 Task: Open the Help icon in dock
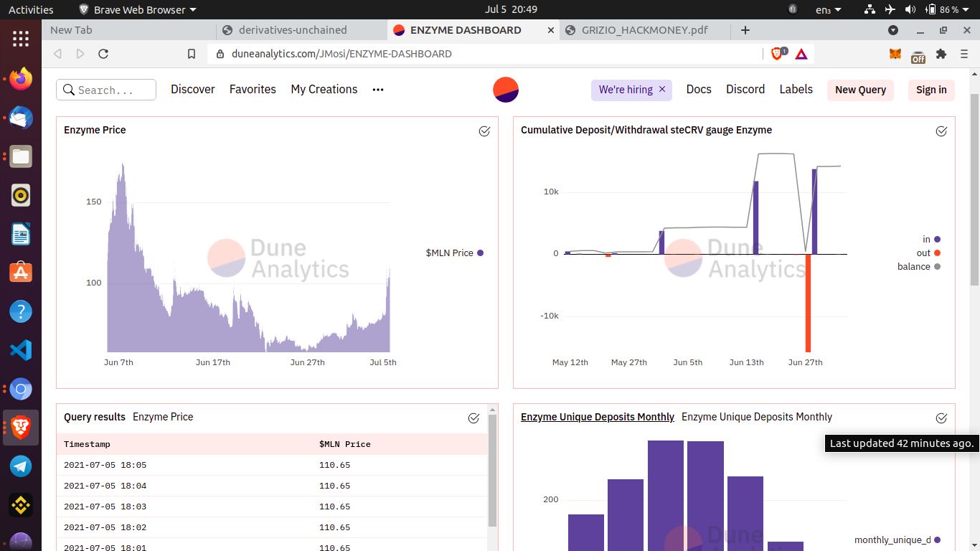(x=21, y=311)
